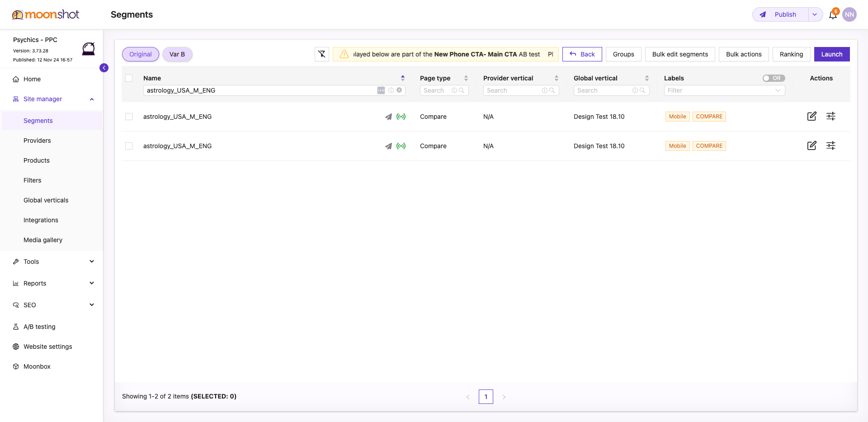Viewport: 868px width, 422px height.
Task: Click the green live broadcast icon, first row
Action: coord(401,117)
